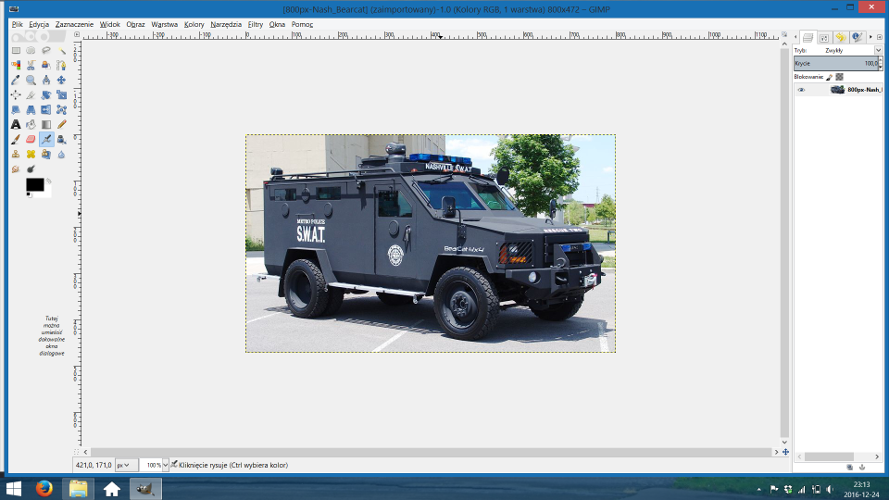Select the Paintbrush tool
The image size is (889, 500).
click(x=16, y=139)
